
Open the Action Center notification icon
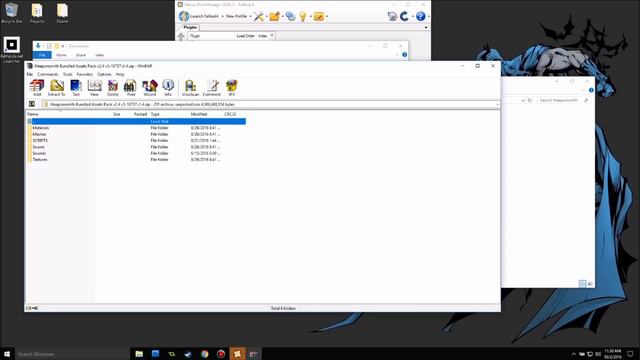(630, 354)
